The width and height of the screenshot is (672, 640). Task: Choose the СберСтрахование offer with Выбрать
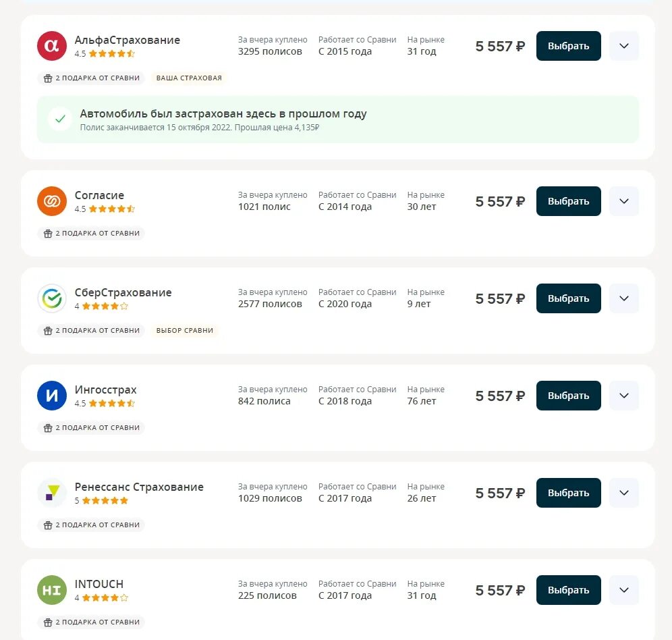568,298
